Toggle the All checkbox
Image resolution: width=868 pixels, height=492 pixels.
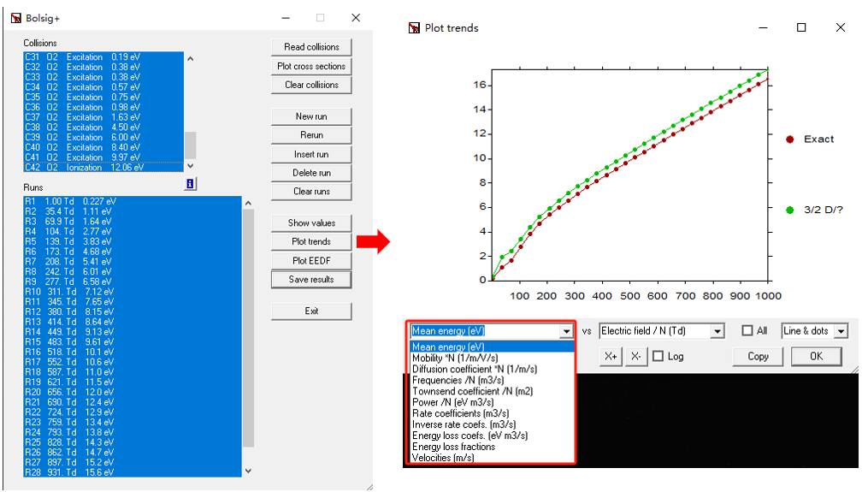point(747,331)
